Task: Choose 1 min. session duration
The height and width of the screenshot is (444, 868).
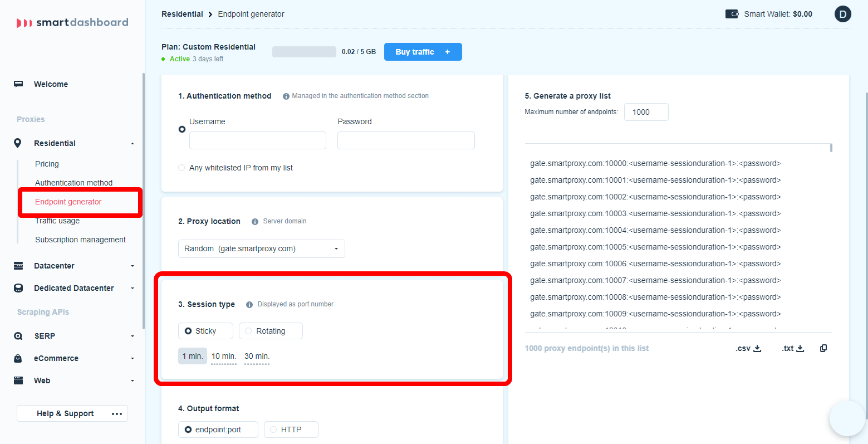Action: point(193,356)
